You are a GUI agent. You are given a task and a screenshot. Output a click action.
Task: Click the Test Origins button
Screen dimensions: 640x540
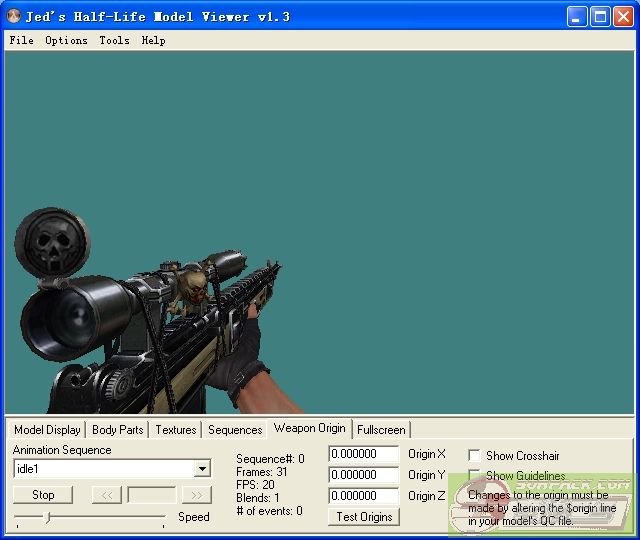click(363, 517)
